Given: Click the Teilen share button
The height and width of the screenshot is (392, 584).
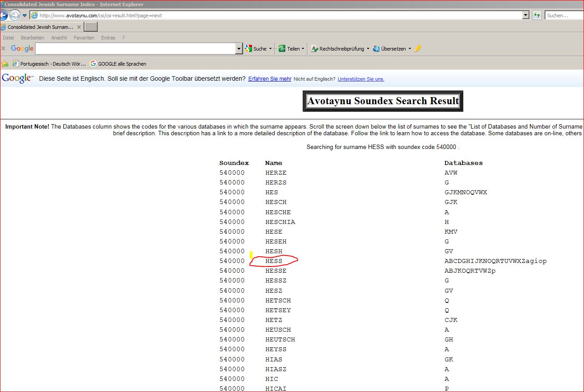Looking at the screenshot, I should [x=289, y=49].
